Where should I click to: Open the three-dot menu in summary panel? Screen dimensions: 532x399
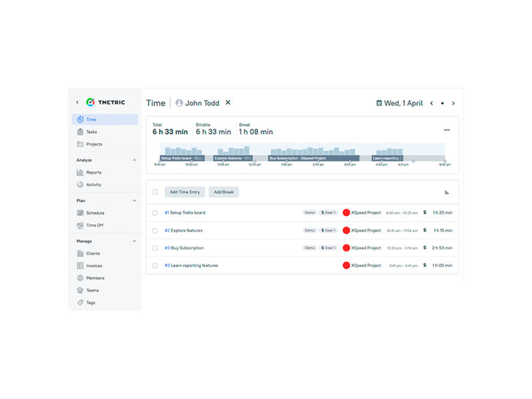pos(447,130)
